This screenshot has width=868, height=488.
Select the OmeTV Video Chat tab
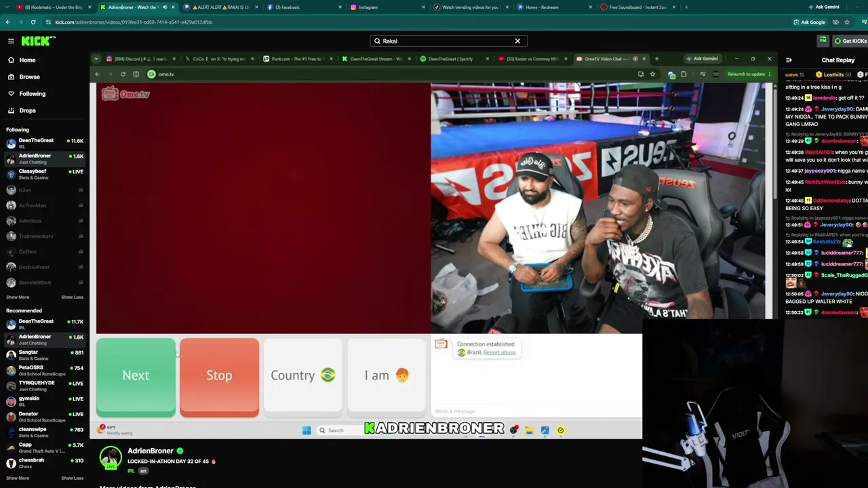tap(610, 59)
